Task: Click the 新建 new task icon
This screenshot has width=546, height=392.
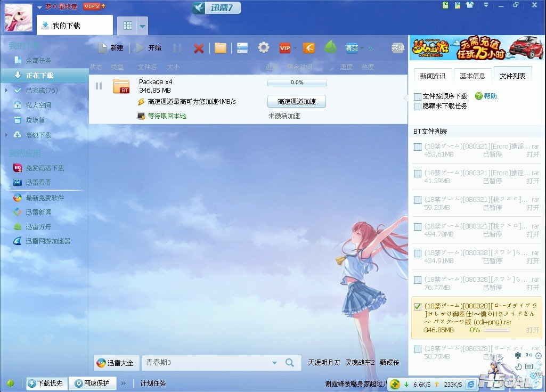Action: [x=102, y=48]
